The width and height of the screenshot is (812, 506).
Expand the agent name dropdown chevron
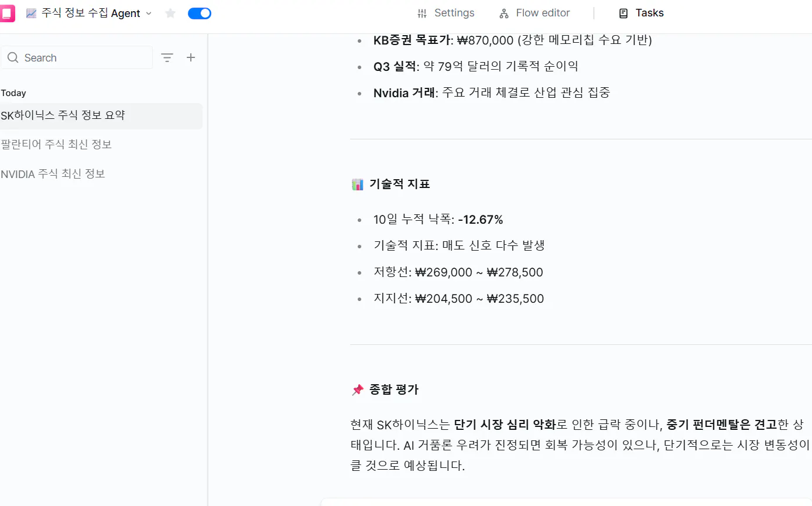click(x=149, y=13)
